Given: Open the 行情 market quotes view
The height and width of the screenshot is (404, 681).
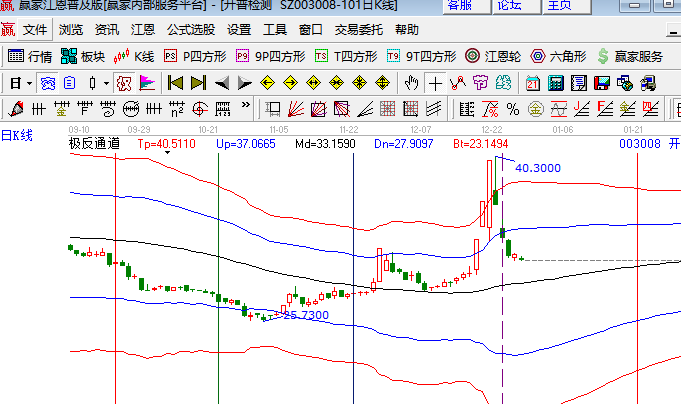Looking at the screenshot, I should pos(30,56).
